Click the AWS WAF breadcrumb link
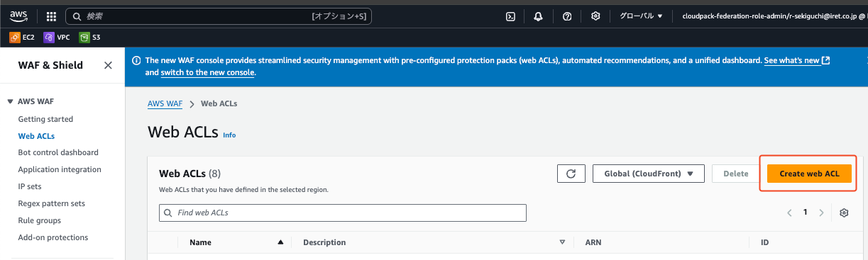Image resolution: width=868 pixels, height=260 pixels. pyautogui.click(x=165, y=103)
